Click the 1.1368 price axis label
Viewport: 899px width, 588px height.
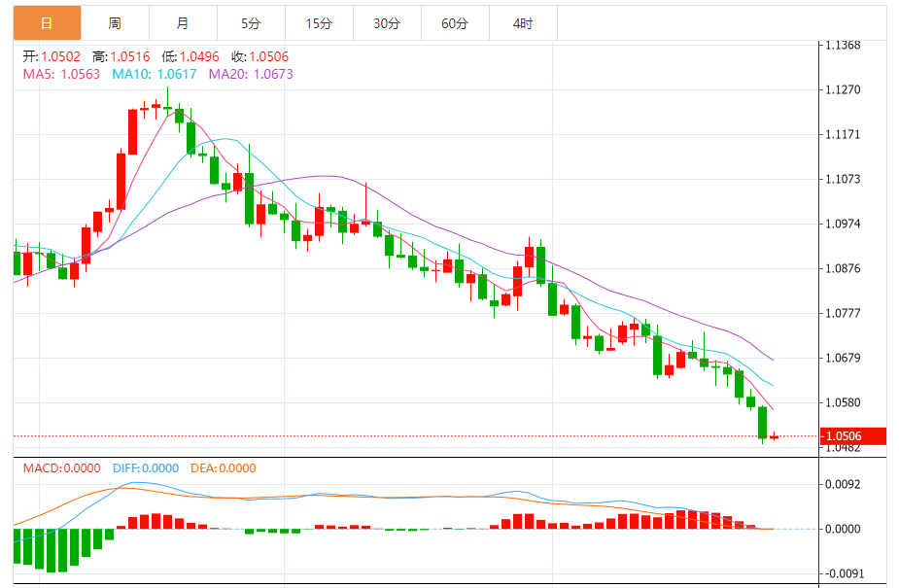coord(843,46)
